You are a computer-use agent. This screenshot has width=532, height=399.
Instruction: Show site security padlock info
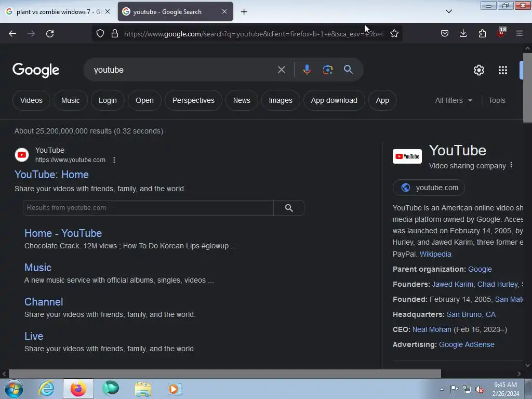(115, 33)
